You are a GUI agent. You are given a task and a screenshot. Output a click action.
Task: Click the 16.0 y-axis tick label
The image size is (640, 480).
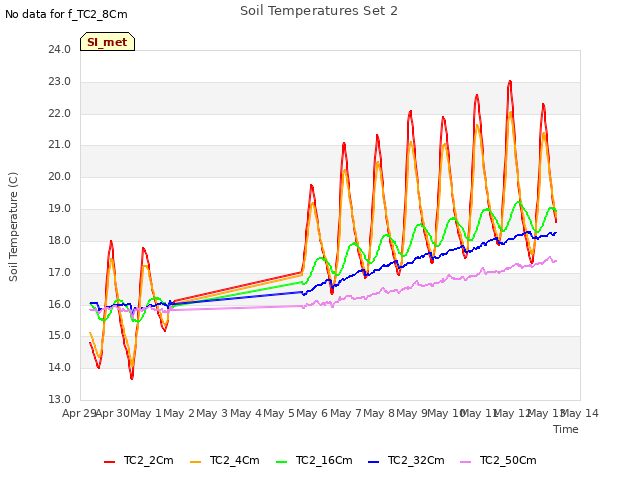click(x=60, y=304)
